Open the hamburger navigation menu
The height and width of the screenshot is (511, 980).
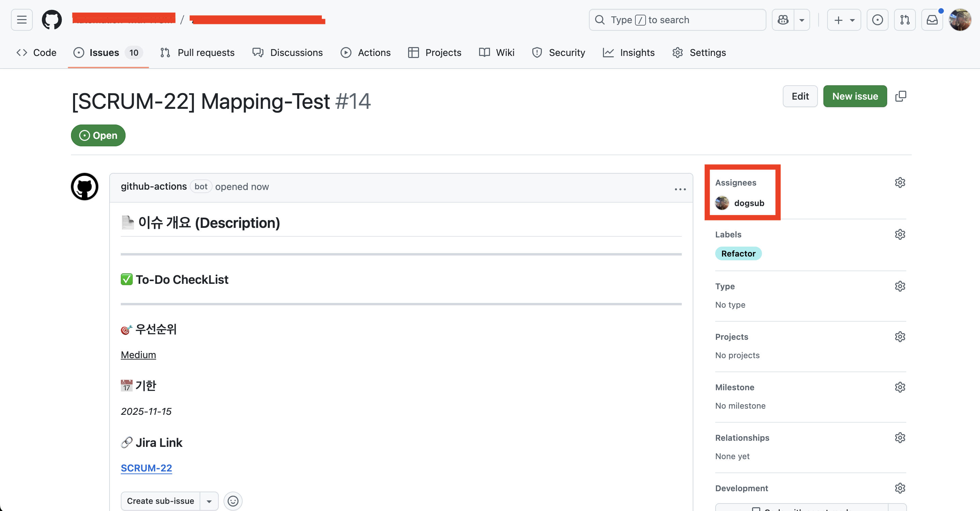click(x=22, y=20)
